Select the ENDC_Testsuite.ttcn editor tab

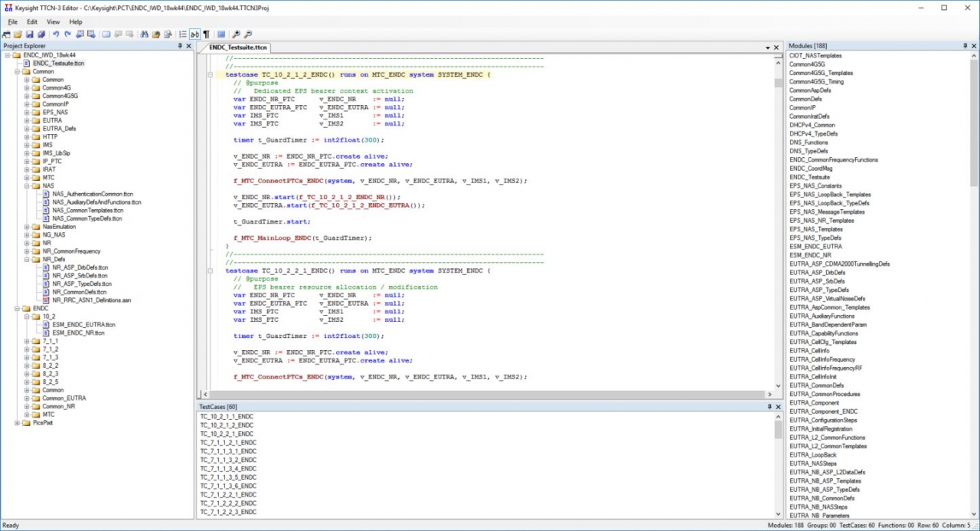(239, 48)
